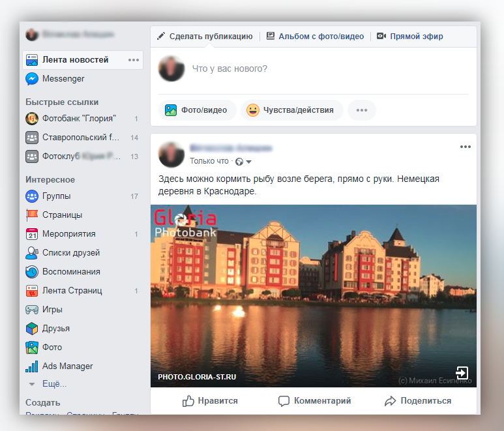Select the Альбом с фото/видео tab

pyautogui.click(x=316, y=37)
